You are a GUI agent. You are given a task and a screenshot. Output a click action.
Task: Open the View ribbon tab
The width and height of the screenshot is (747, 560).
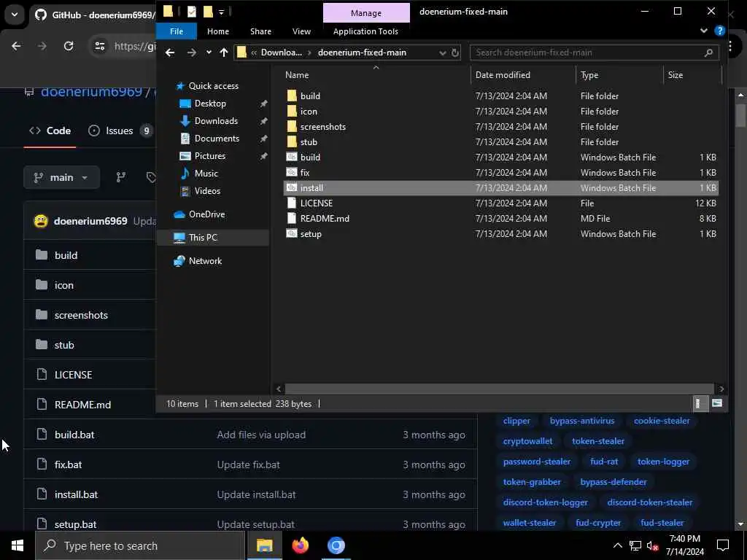pos(301,31)
